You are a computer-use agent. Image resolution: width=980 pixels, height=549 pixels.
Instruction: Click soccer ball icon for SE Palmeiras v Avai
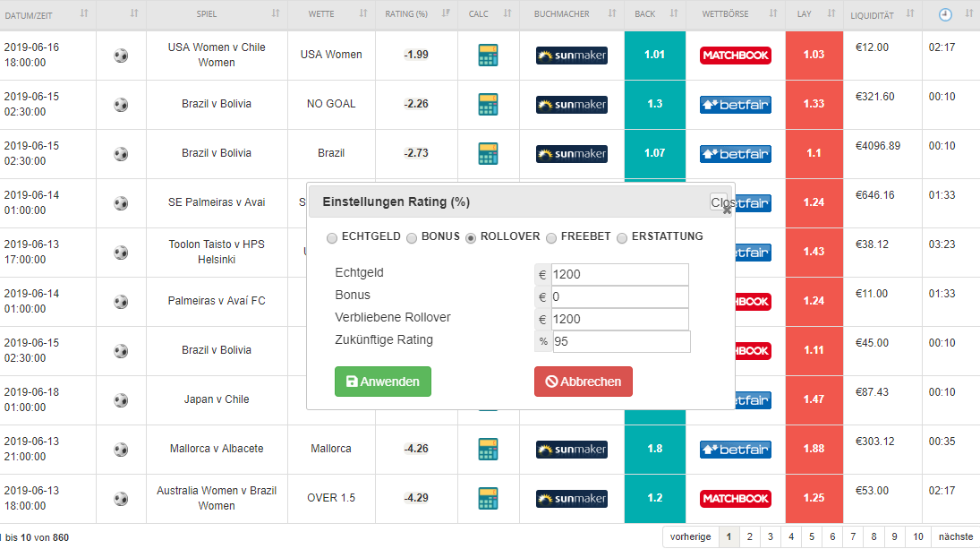click(x=121, y=203)
